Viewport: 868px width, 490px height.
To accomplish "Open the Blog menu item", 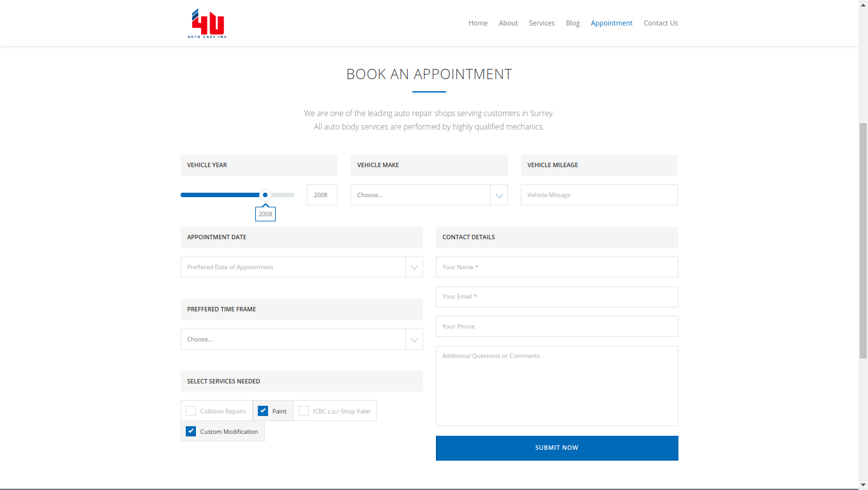I will pos(572,23).
